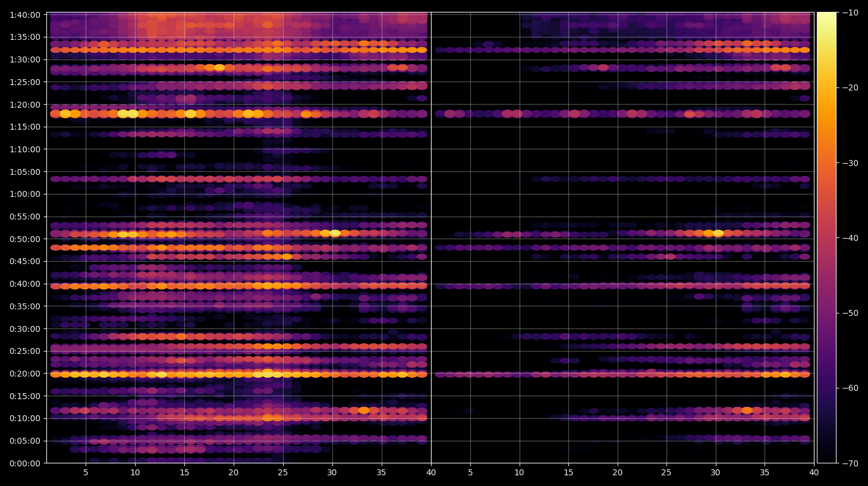This screenshot has height=486, width=868.
Task: Select the 1:10:00 y-axis tick label
Action: pos(25,149)
